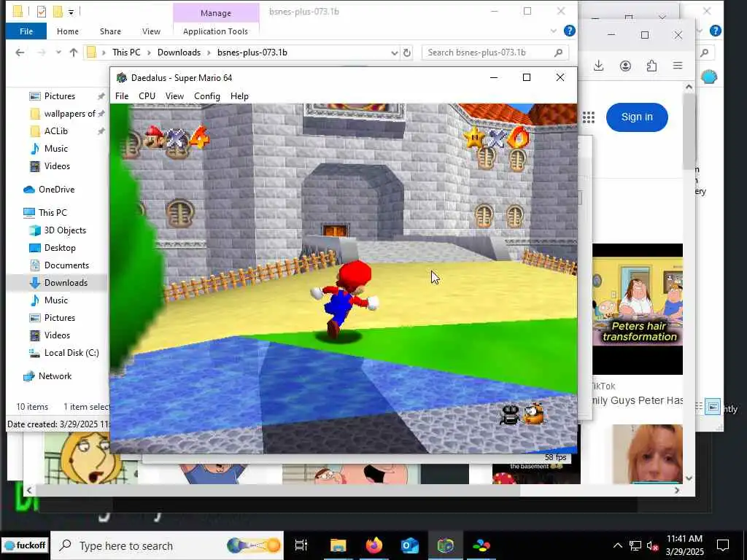
Task: Switch Explorer to large icons view
Action: [x=712, y=407]
